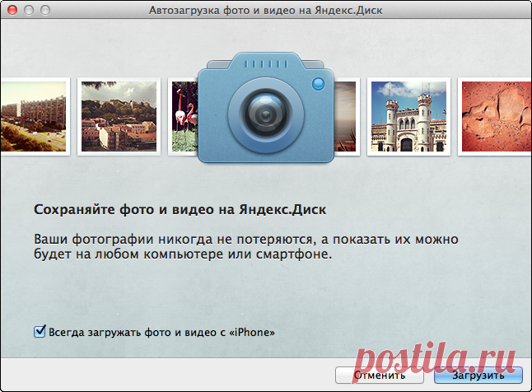The height and width of the screenshot is (392, 532).
Task: Select the apartment block street thumbnail
Action: [x=35, y=116]
